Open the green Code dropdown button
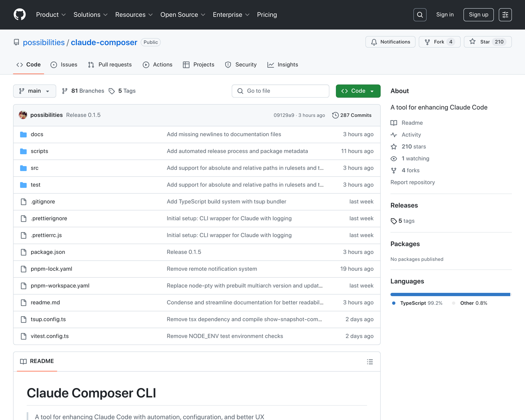 358,91
